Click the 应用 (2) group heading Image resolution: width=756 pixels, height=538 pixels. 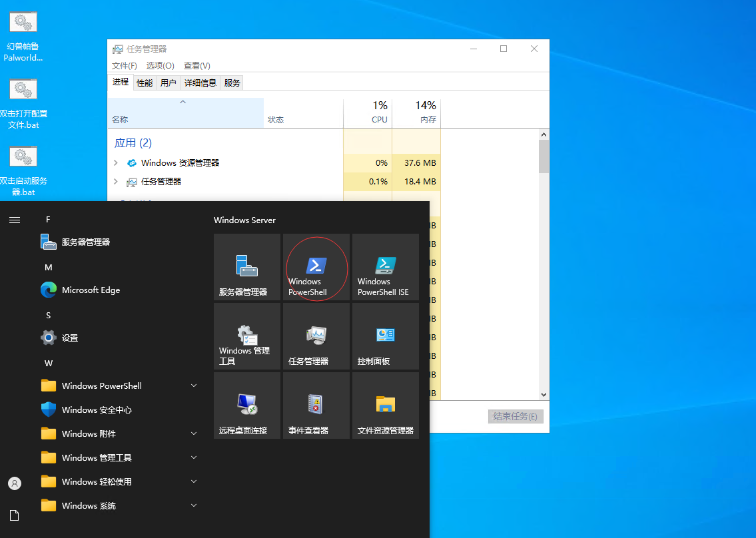pos(133,142)
